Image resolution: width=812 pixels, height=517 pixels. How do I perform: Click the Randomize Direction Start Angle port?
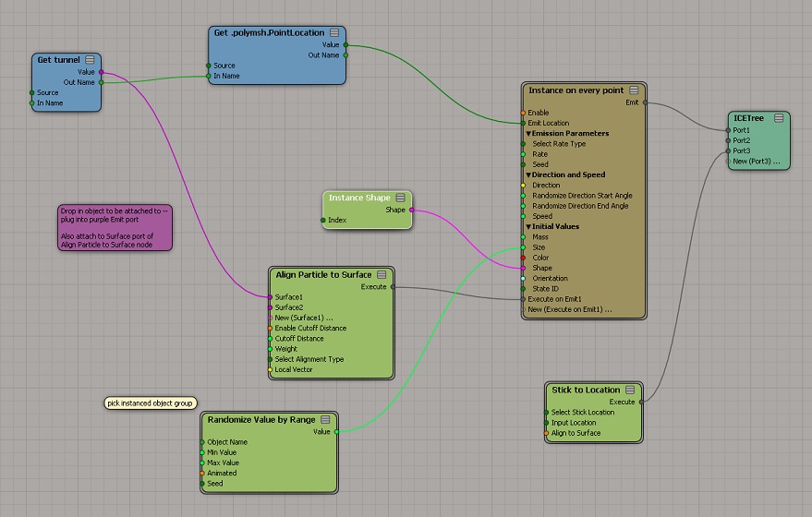click(523, 196)
